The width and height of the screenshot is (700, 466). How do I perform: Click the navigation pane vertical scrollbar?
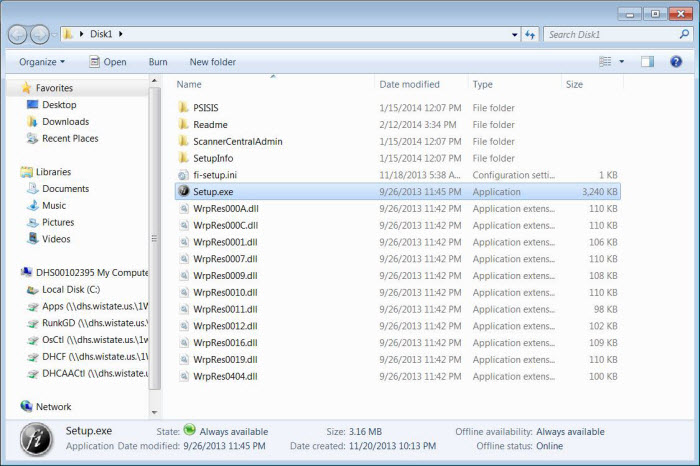153,238
